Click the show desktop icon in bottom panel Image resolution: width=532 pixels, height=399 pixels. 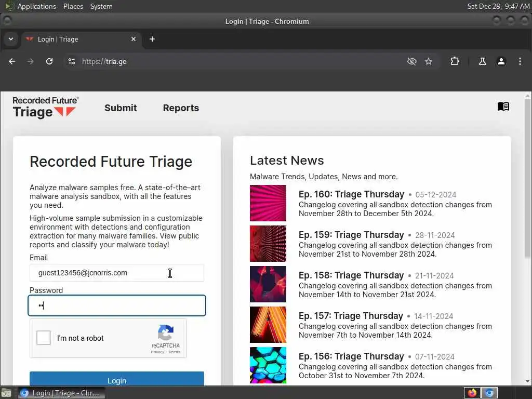coord(6,393)
